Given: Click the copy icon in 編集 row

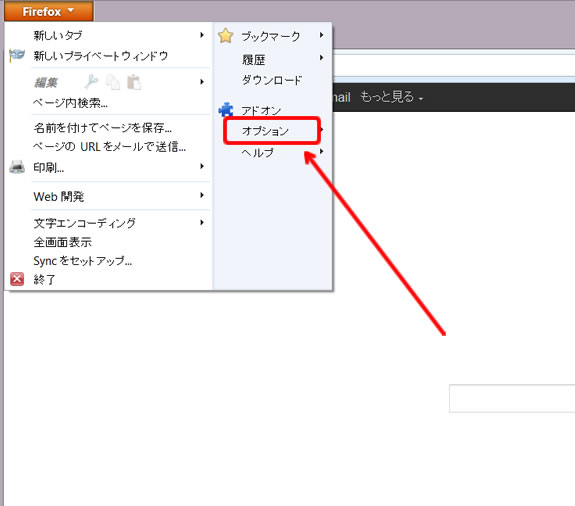Looking at the screenshot, I should pyautogui.click(x=113, y=82).
